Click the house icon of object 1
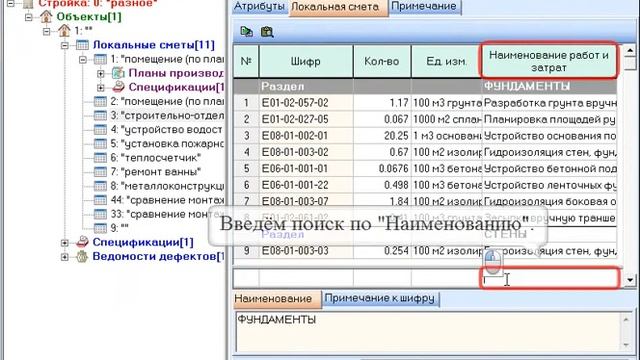The width and height of the screenshot is (640, 360). click(x=64, y=31)
